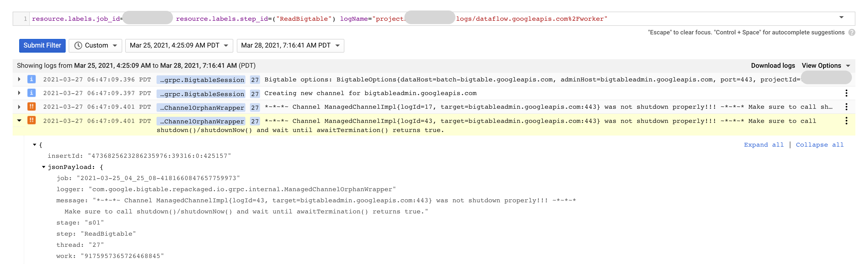Image resolution: width=868 pixels, height=264 pixels.
Task: Click Expand all link
Action: (x=763, y=145)
